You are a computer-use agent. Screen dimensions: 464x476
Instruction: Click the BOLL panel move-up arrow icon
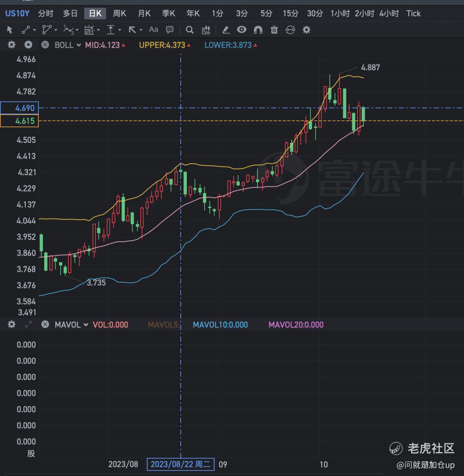click(x=28, y=45)
